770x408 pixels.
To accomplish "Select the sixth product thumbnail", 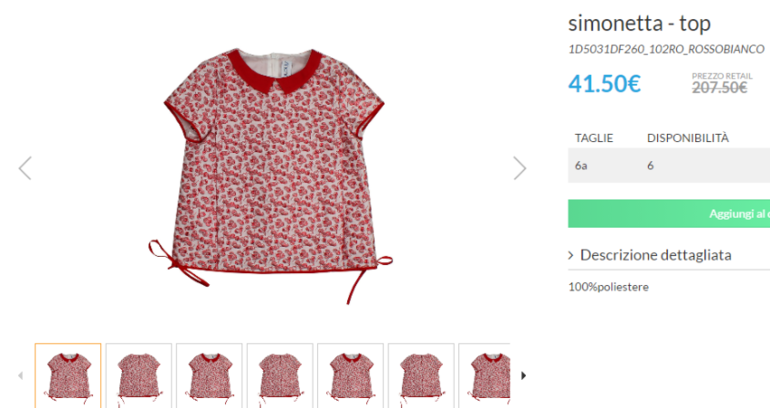I will 421,376.
